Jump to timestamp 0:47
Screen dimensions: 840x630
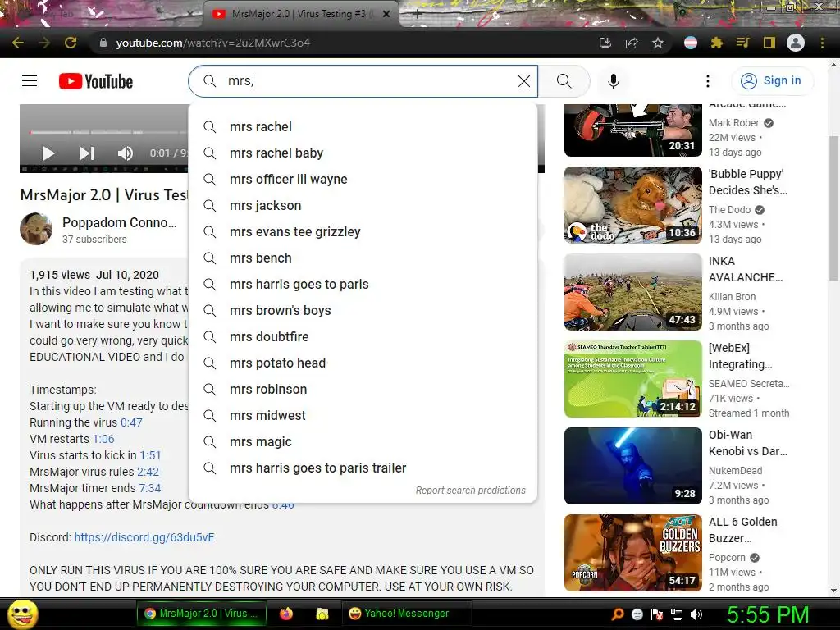(x=131, y=422)
